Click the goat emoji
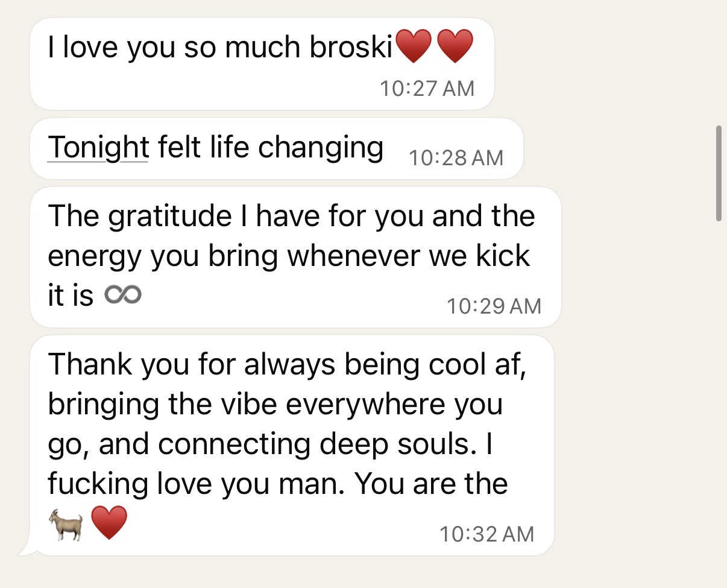 [66, 523]
